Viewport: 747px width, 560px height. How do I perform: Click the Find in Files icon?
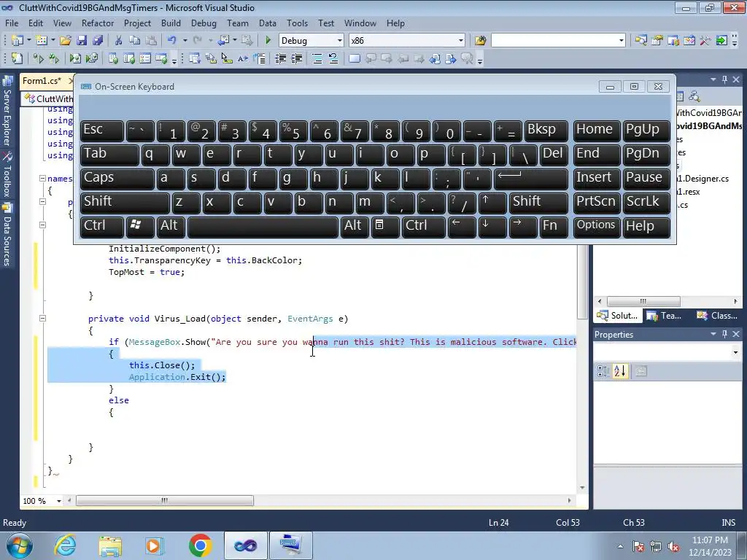(x=480, y=41)
